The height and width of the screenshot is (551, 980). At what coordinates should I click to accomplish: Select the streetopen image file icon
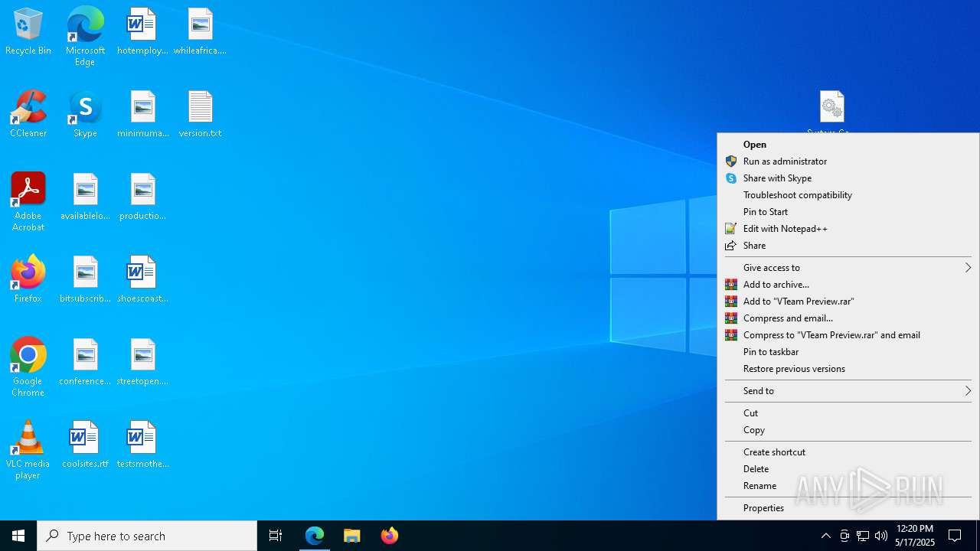point(142,362)
